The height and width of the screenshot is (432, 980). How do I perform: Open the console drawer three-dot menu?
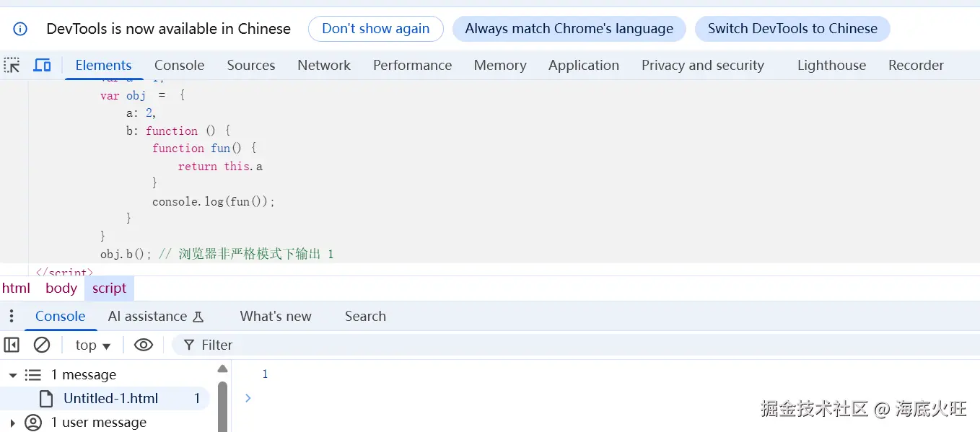tap(11, 316)
